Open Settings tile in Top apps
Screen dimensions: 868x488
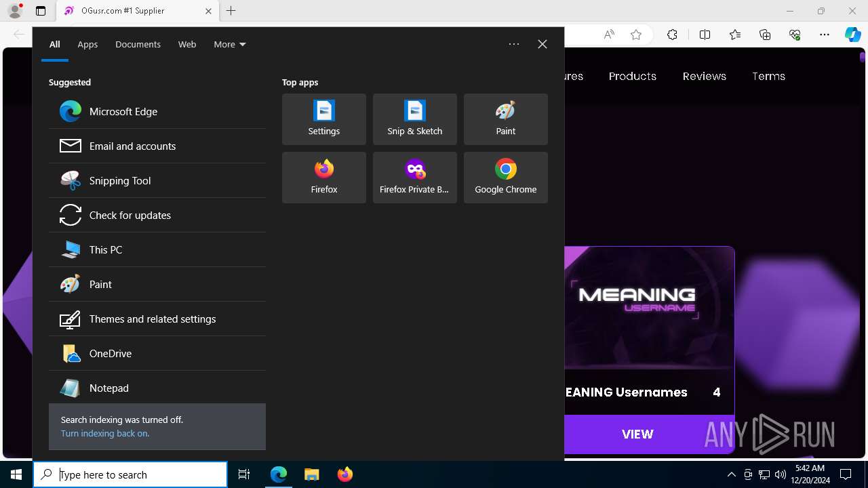tap(324, 119)
